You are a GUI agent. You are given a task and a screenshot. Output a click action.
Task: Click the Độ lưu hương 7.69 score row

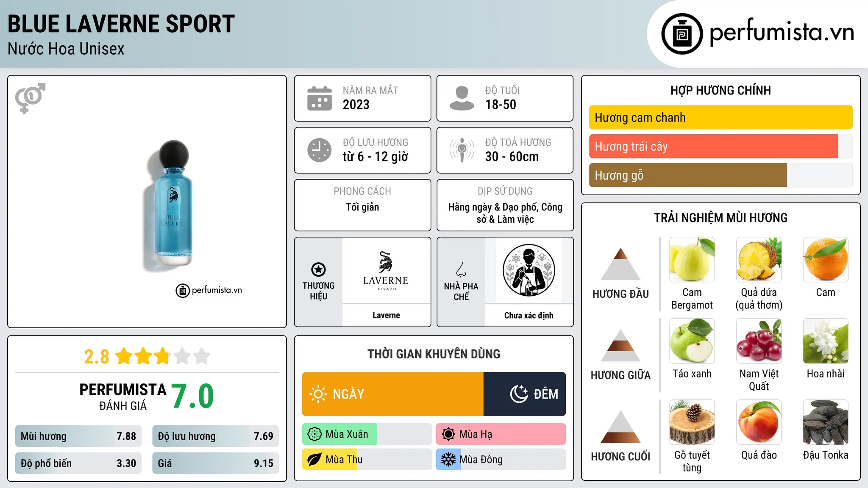pos(215,436)
